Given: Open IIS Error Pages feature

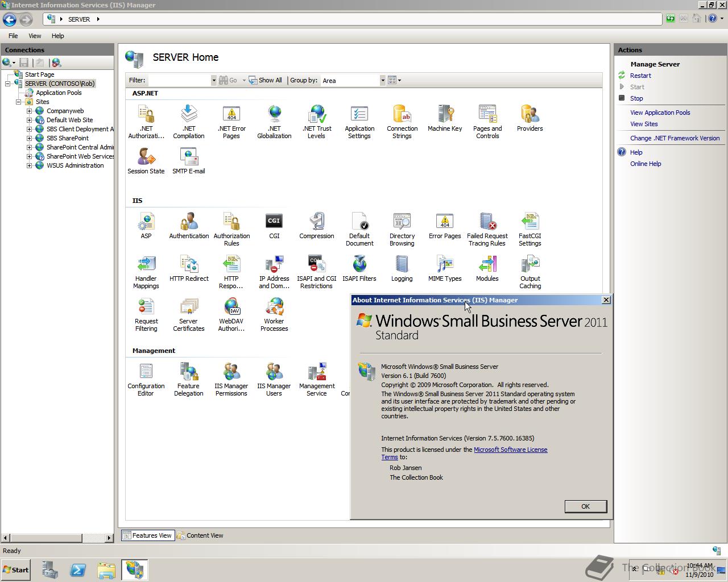Looking at the screenshot, I should point(445,226).
